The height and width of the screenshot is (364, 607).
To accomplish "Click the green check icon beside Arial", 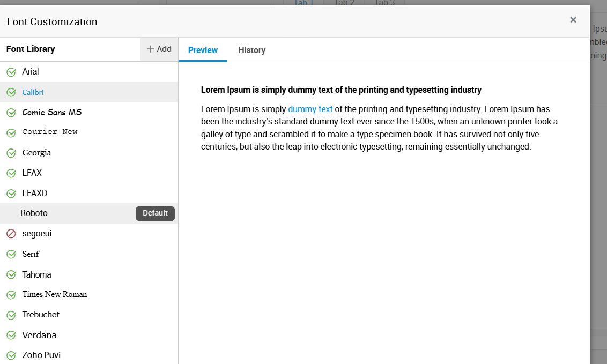I will [x=11, y=72].
